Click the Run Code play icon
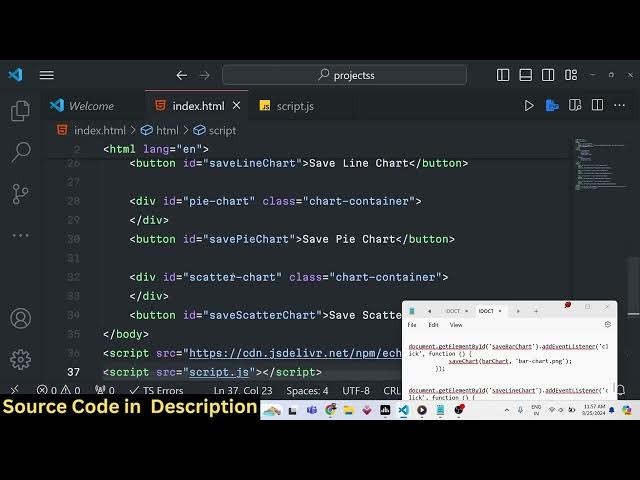This screenshot has width=640, height=480. click(x=529, y=105)
